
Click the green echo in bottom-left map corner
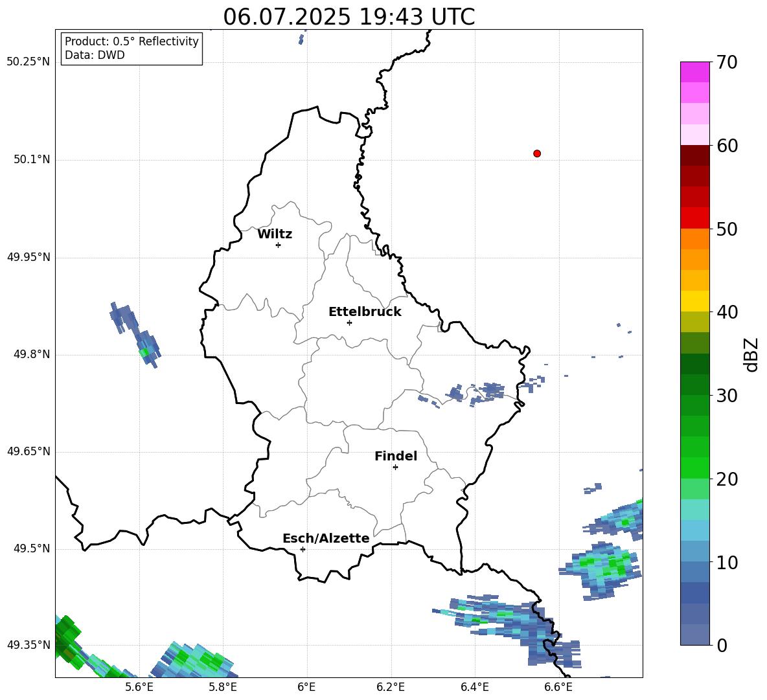coord(69,641)
